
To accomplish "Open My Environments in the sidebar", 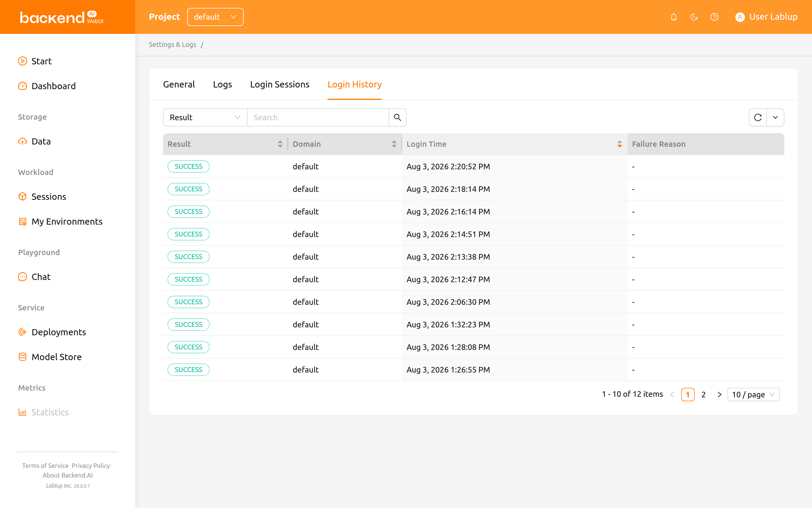I will coord(67,222).
